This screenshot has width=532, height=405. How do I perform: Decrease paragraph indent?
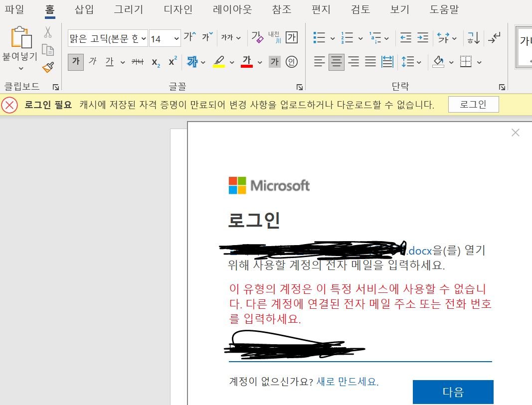406,37
